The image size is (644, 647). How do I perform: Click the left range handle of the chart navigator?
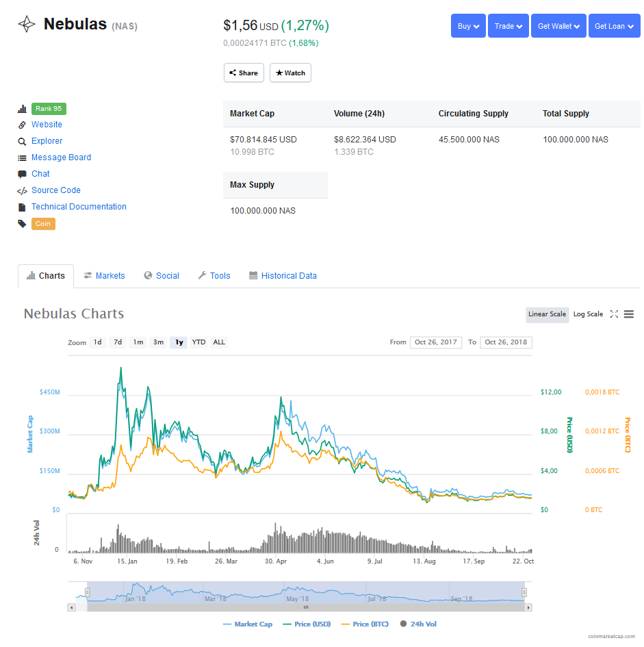[x=87, y=592]
